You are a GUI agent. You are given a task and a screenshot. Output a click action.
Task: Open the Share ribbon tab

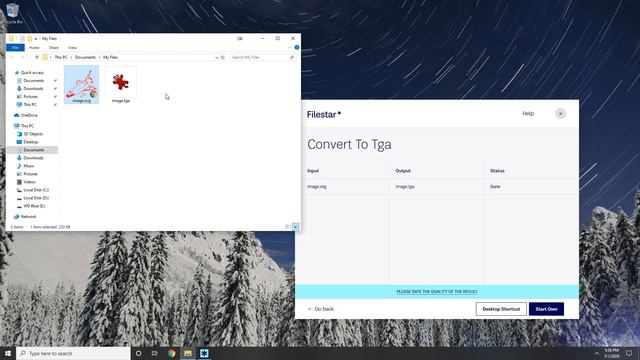tap(53, 48)
